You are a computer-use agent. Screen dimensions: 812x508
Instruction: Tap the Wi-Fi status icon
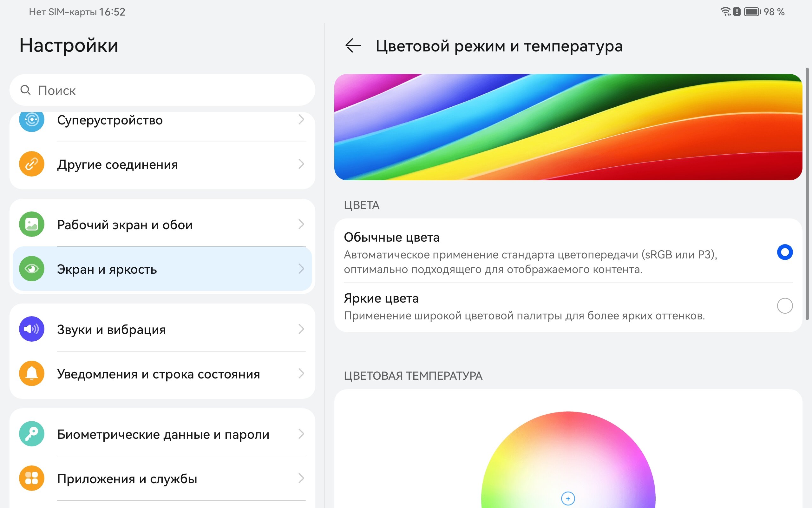coord(725,12)
